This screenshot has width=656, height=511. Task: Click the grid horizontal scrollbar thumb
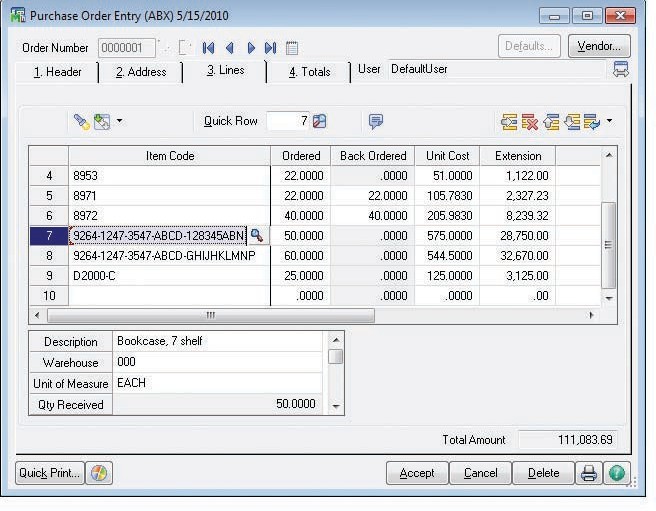click(x=211, y=315)
